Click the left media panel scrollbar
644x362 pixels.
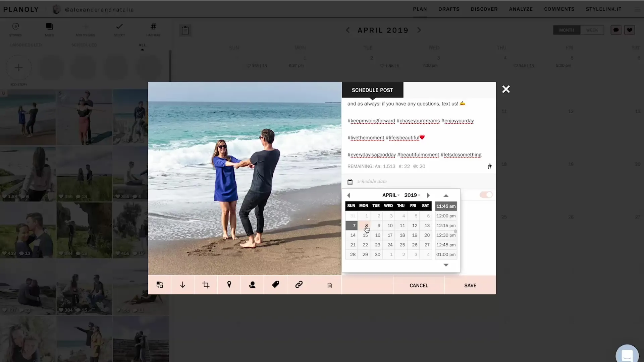[170, 66]
